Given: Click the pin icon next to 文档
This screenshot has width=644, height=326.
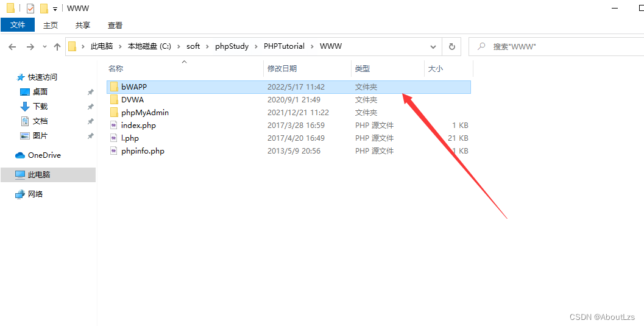Looking at the screenshot, I should (90, 121).
